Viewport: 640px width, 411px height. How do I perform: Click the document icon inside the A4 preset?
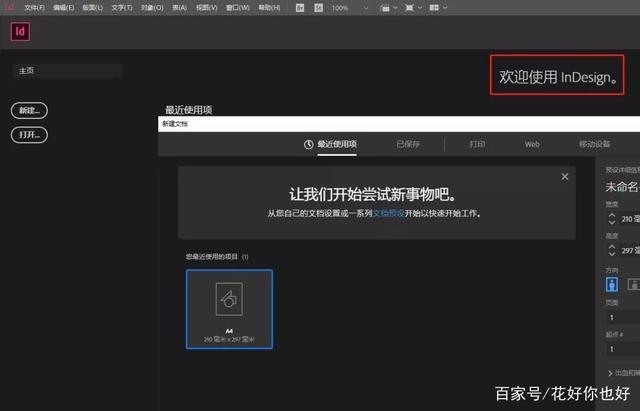(x=229, y=299)
